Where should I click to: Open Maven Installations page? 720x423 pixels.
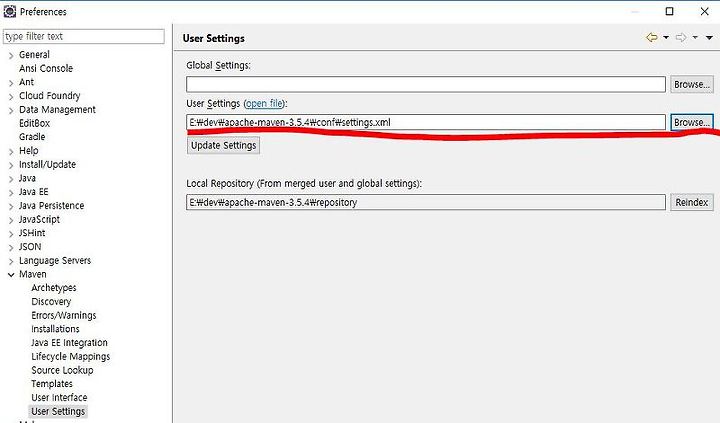coord(55,329)
